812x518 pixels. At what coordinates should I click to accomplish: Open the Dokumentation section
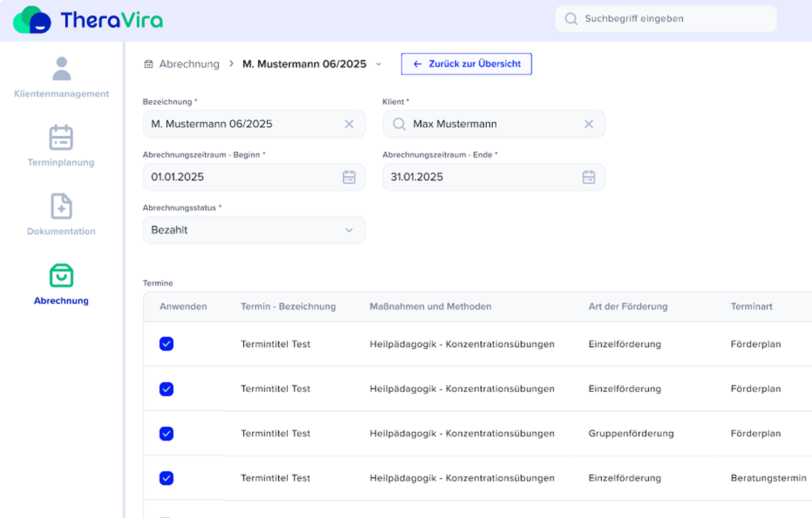pyautogui.click(x=61, y=212)
